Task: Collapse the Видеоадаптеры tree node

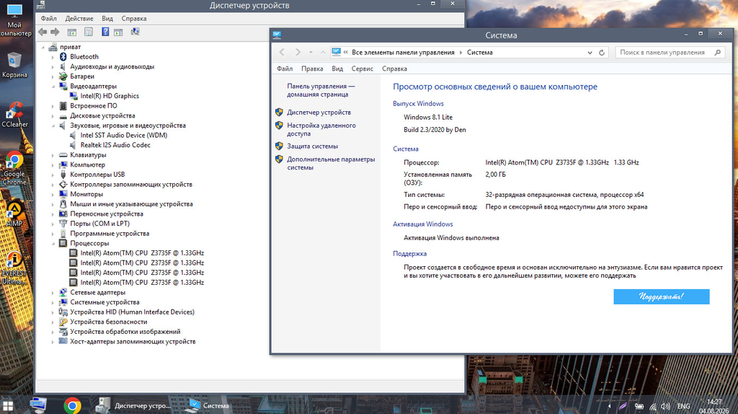Action: [53, 86]
